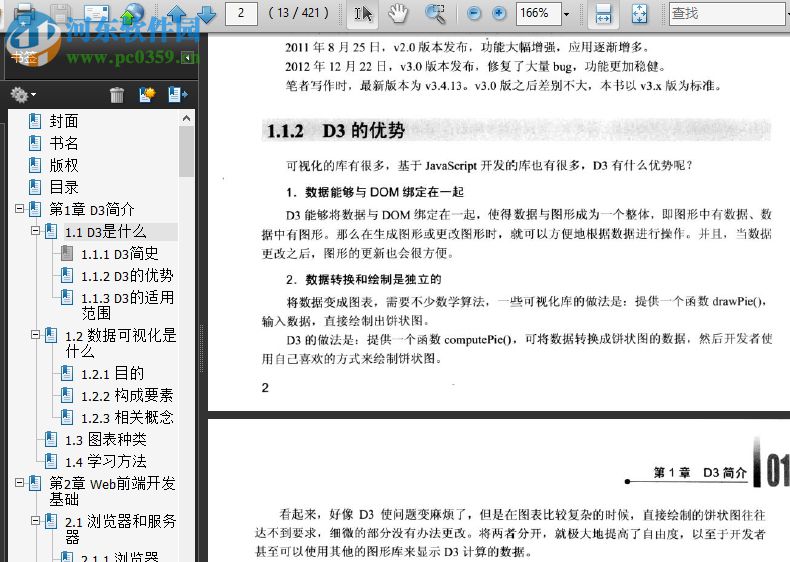Click the email envelope icon
Screen dimensions: 790x562
tap(96, 14)
